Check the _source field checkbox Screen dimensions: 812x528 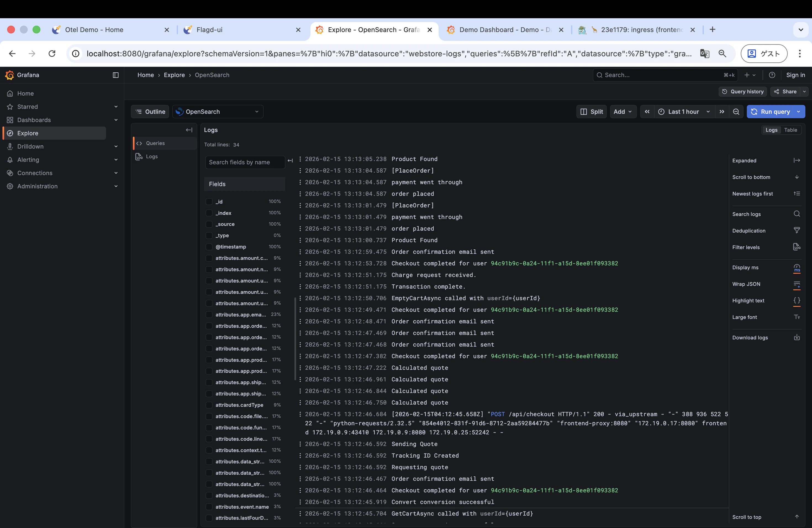(x=209, y=224)
